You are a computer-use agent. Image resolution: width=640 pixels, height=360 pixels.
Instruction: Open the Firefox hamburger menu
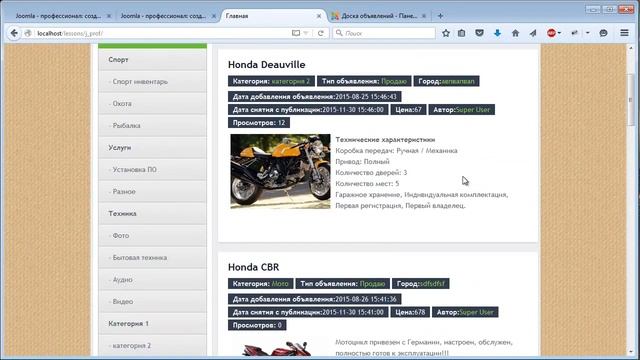(x=624, y=33)
